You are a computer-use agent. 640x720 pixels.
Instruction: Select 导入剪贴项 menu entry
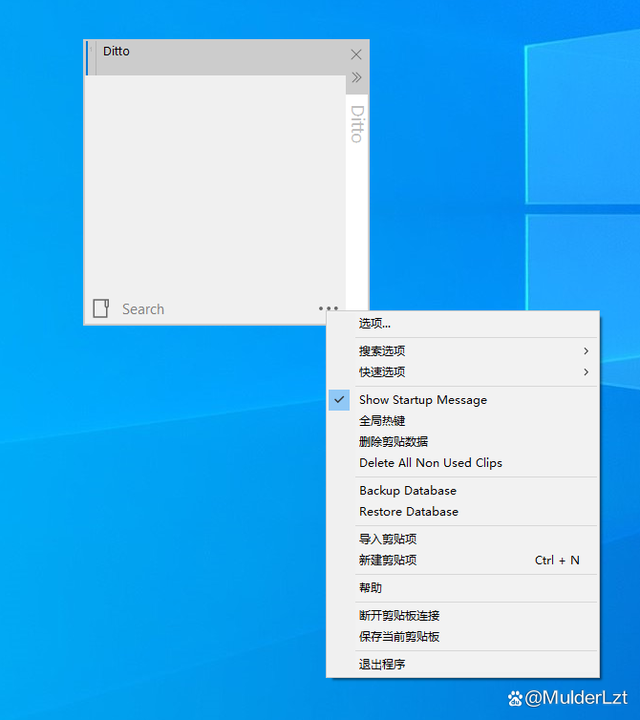pyautogui.click(x=462, y=539)
